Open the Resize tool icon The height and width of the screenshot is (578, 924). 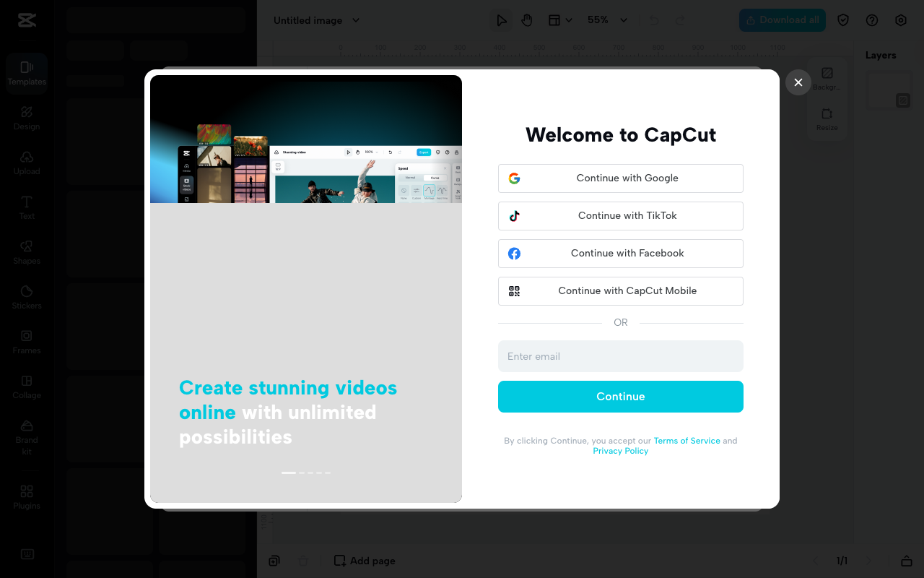point(827,119)
